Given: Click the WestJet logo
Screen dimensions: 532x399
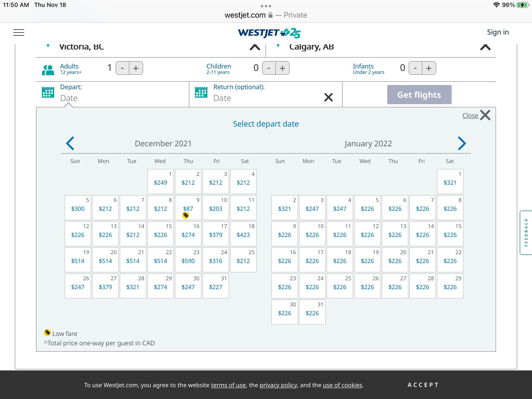Looking at the screenshot, I should tap(269, 33).
